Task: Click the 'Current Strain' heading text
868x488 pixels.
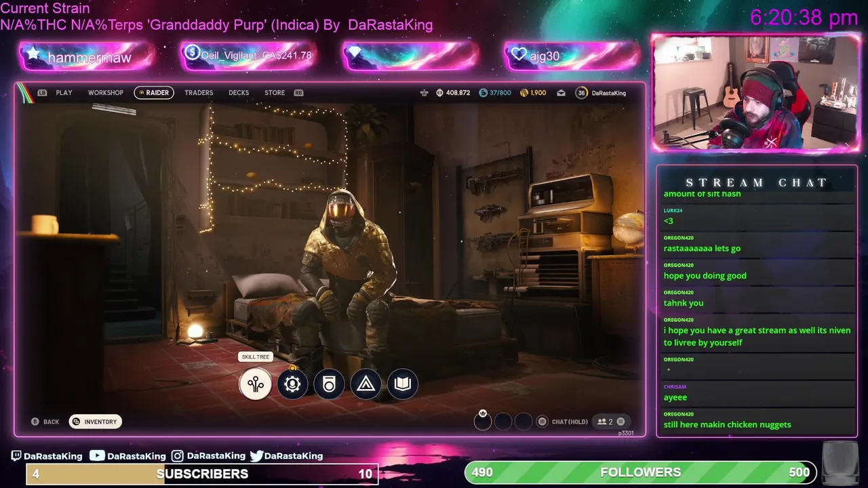Action: pos(45,9)
